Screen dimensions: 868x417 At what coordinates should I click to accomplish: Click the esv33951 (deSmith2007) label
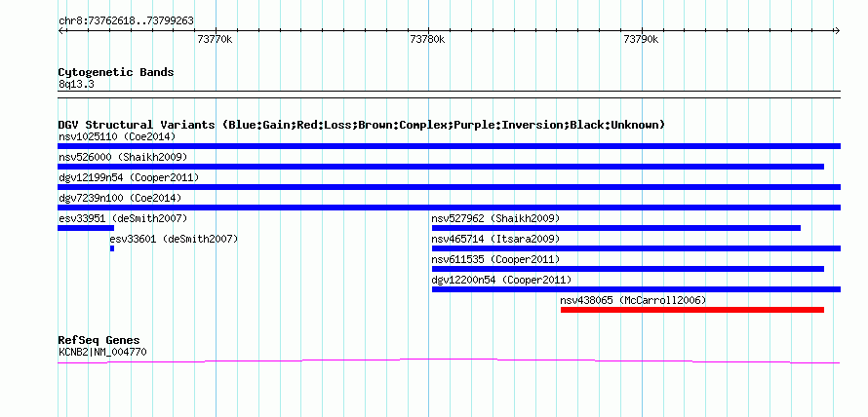(x=123, y=218)
